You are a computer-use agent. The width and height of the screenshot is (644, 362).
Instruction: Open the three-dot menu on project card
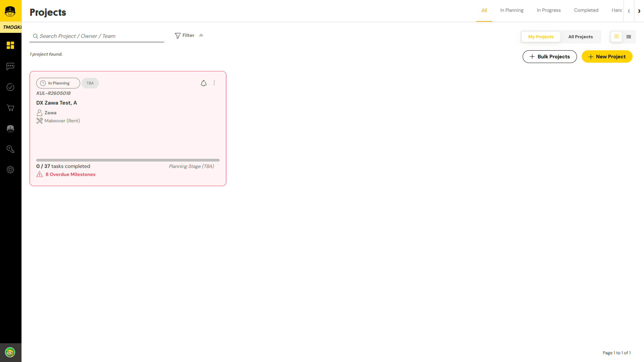[x=214, y=83]
